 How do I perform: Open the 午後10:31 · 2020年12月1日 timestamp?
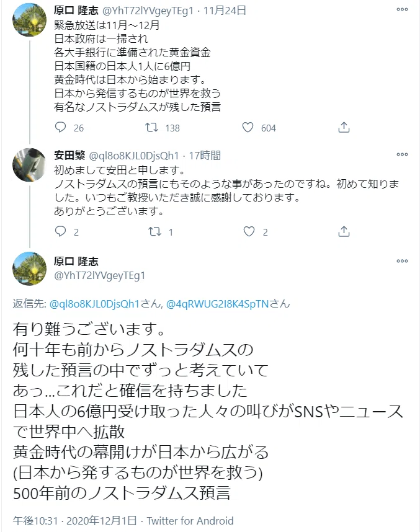74,521
